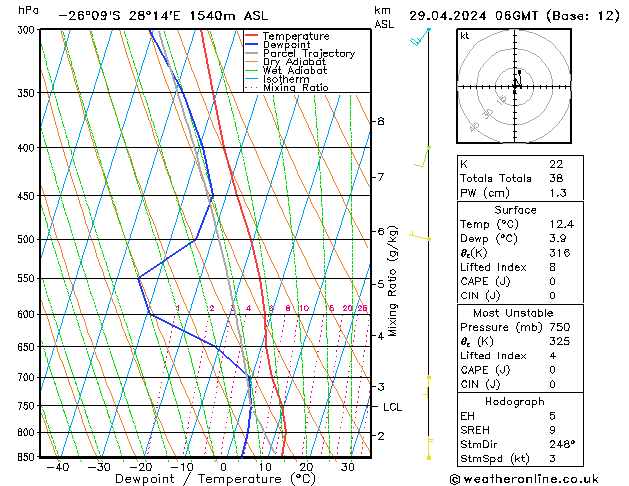629x486 pixels.
Task: Click the 5 km altitude tick label
Action: pos(381,284)
